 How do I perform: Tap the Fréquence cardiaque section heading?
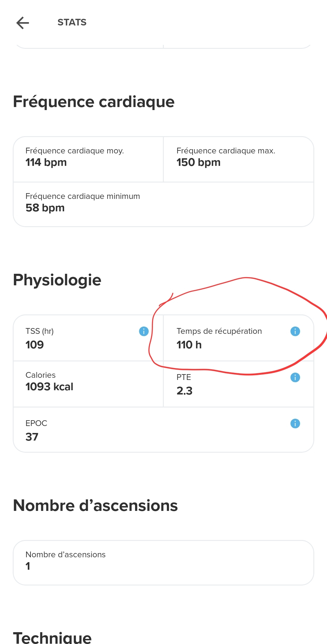tap(94, 102)
